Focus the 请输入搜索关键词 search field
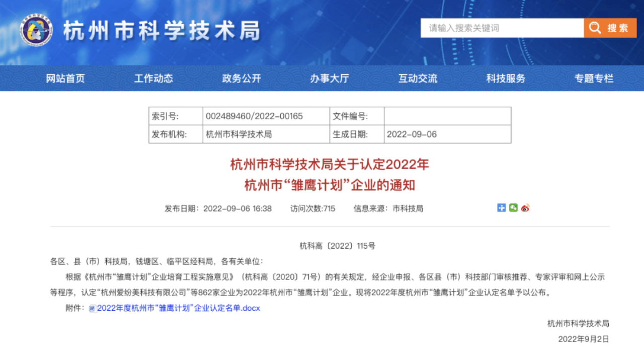 click(x=502, y=28)
